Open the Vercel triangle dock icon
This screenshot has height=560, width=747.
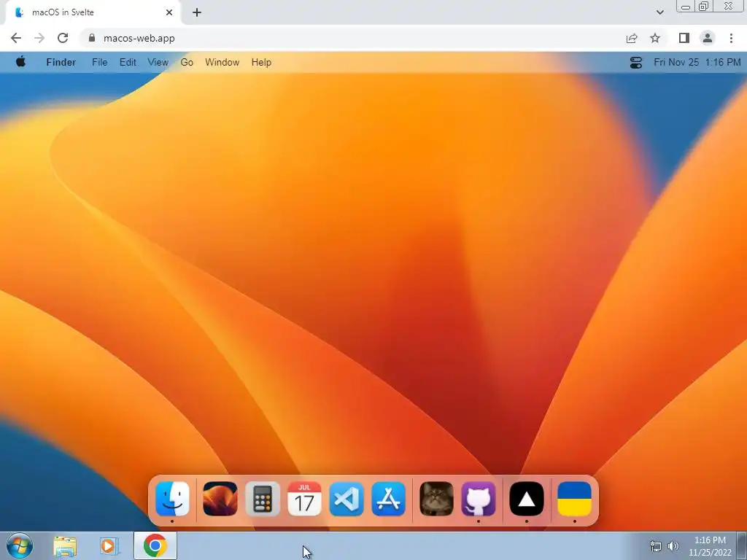[527, 499]
